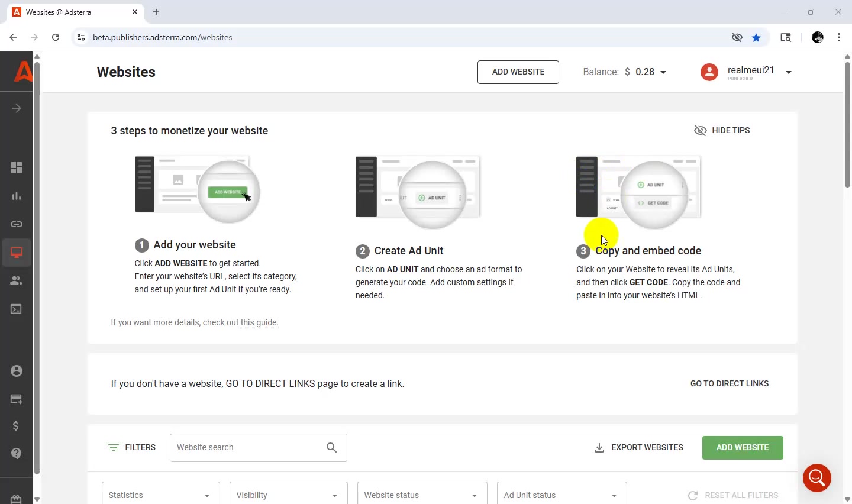Open the API terminal icon in sidebar
Viewport: 852px width, 504px height.
click(17, 309)
